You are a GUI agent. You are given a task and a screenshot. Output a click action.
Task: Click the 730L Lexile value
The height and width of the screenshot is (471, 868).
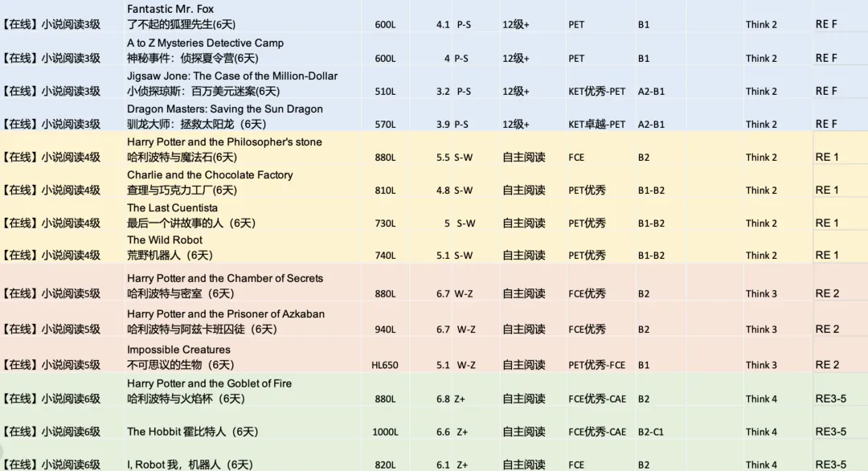tap(385, 223)
